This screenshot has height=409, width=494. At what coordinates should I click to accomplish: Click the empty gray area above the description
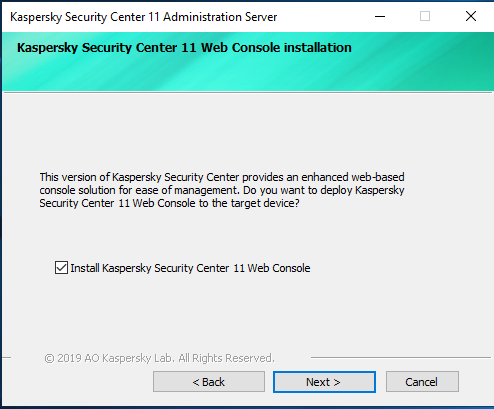click(x=247, y=132)
